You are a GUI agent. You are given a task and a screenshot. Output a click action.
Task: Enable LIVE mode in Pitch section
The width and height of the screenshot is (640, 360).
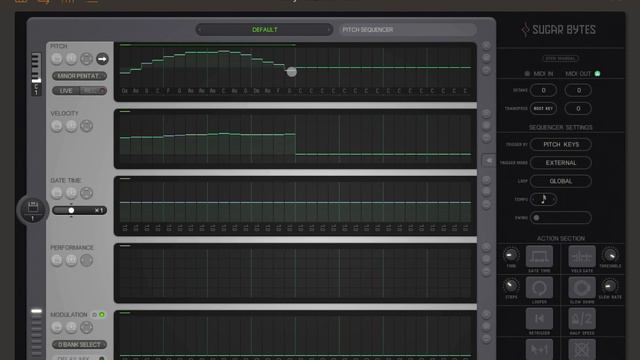(66, 91)
